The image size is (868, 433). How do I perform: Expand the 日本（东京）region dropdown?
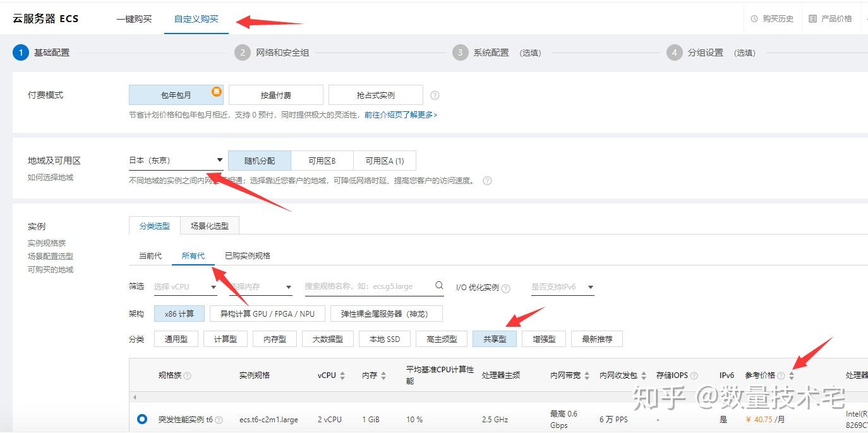pos(176,161)
